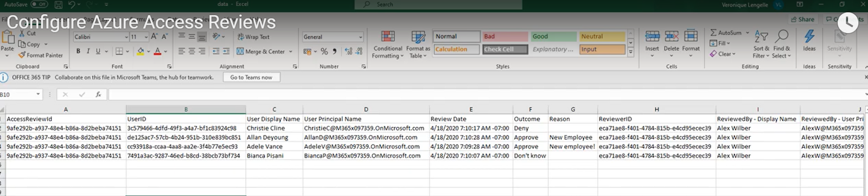
Task: Select the cell containing Don't know
Action: (530, 156)
